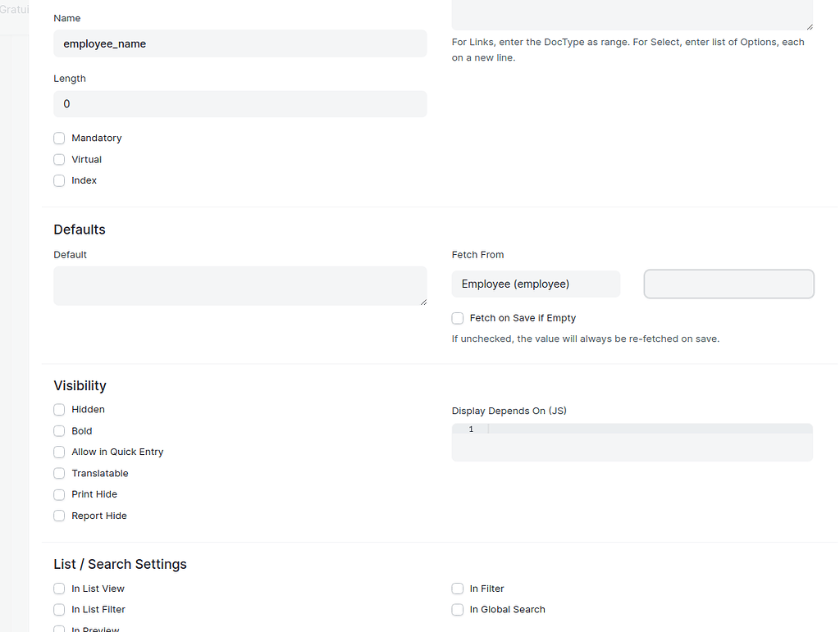Check the In List Filter option
Image resolution: width=840 pixels, height=632 pixels.
tap(59, 610)
